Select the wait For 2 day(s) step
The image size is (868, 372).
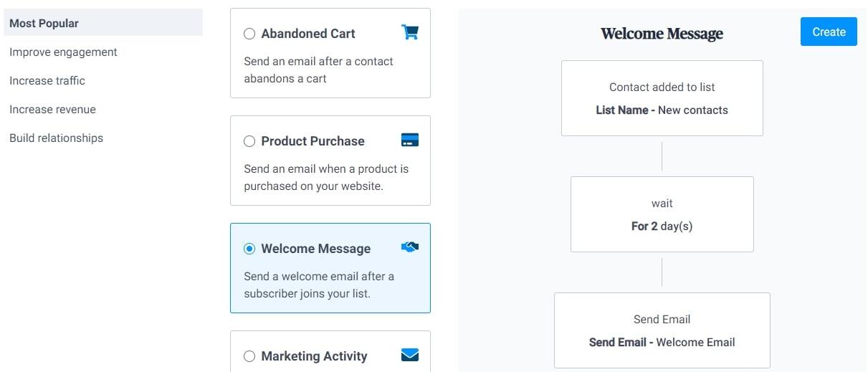pyautogui.click(x=662, y=214)
